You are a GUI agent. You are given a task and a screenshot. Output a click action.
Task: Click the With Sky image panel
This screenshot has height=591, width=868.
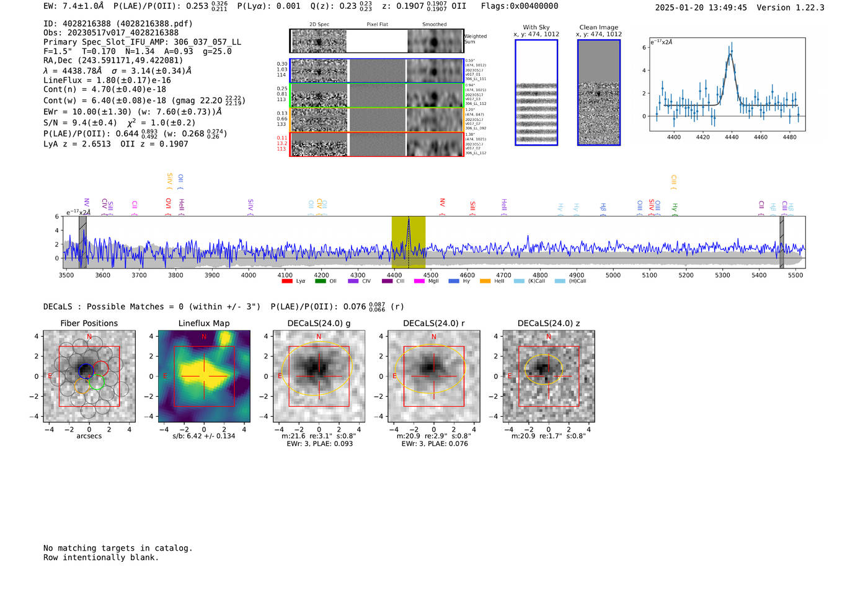coord(536,92)
